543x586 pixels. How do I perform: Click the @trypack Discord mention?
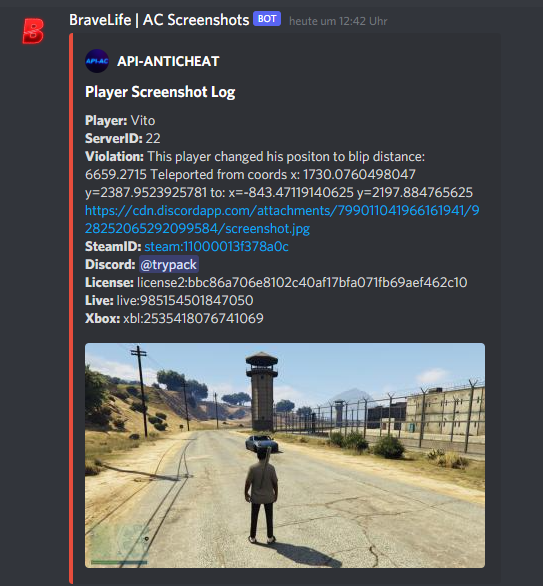(x=169, y=265)
